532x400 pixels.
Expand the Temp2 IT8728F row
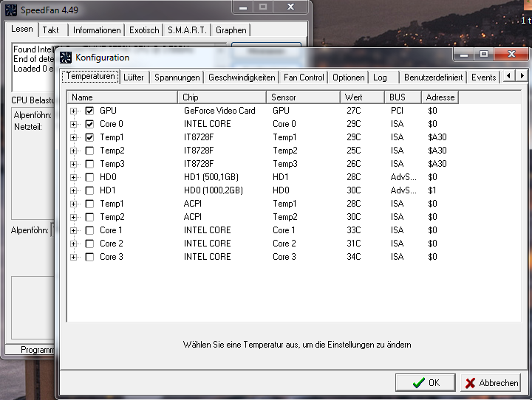[73, 151]
